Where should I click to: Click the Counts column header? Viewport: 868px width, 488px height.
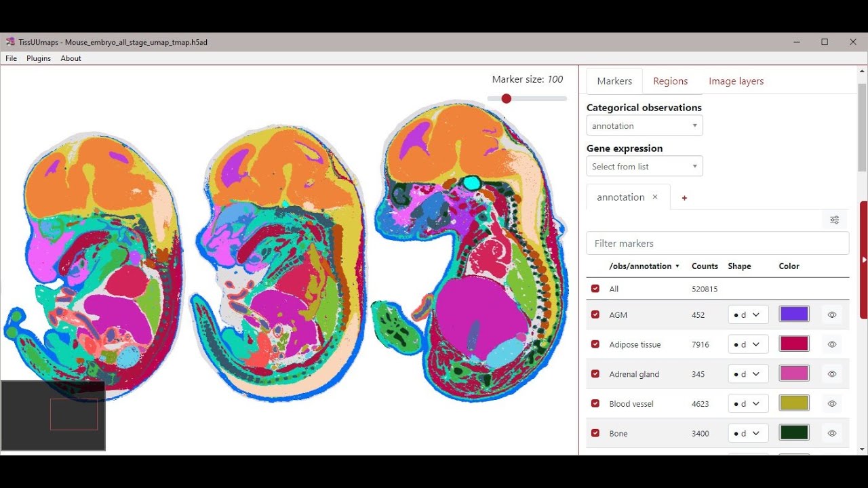[705, 266]
